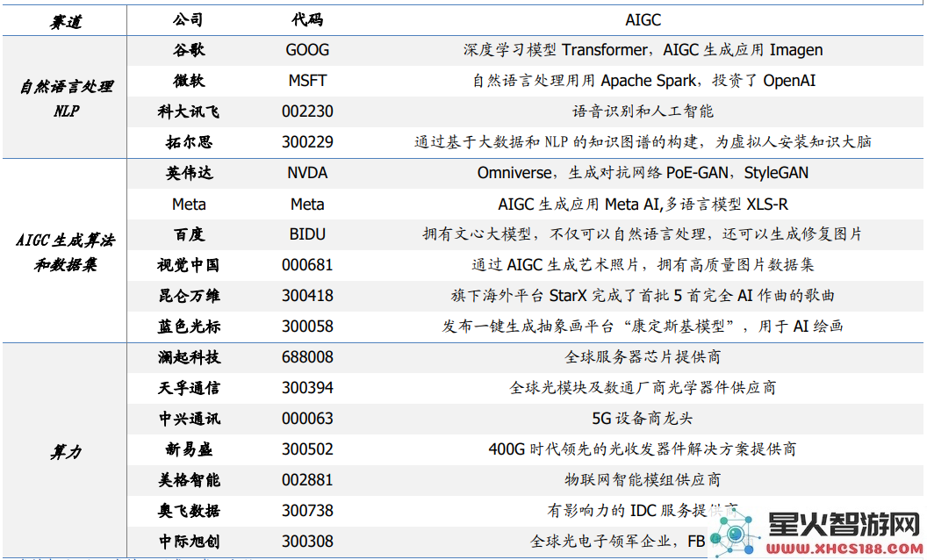Click company name 拓尔思
Screen dimensions: 927x560
(189, 142)
